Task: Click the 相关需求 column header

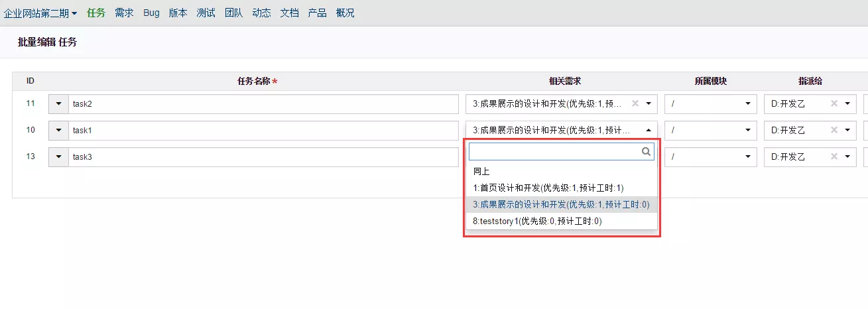Action: point(565,81)
